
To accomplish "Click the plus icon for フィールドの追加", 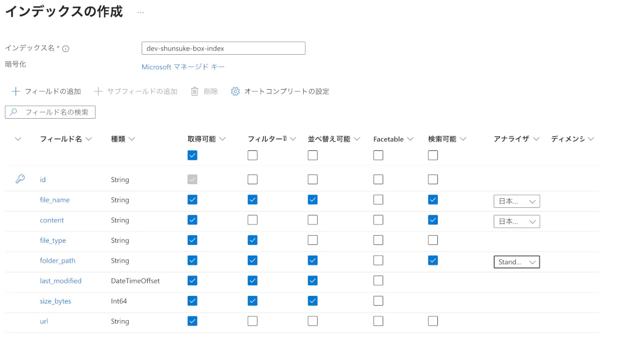I will point(16,91).
